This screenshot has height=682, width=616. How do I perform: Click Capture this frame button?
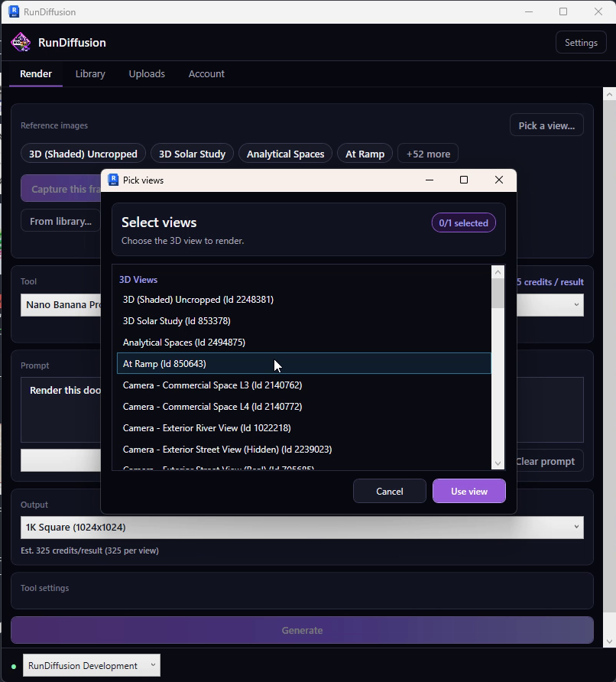(x=61, y=188)
